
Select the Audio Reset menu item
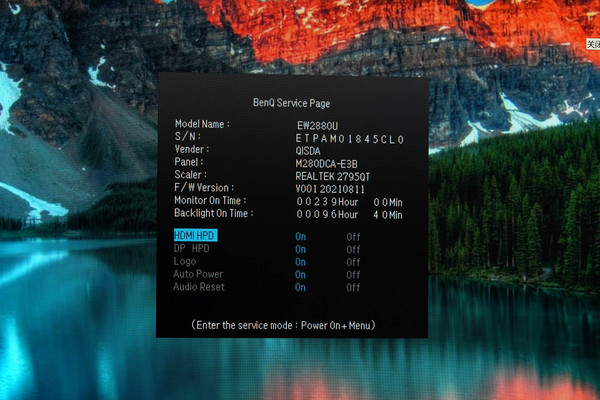199,287
